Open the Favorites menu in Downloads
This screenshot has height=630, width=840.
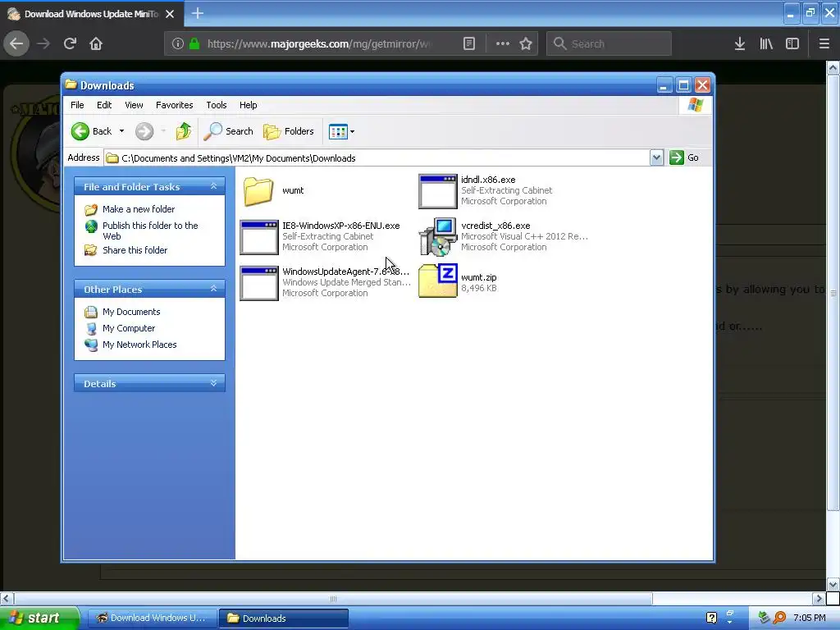click(x=174, y=105)
